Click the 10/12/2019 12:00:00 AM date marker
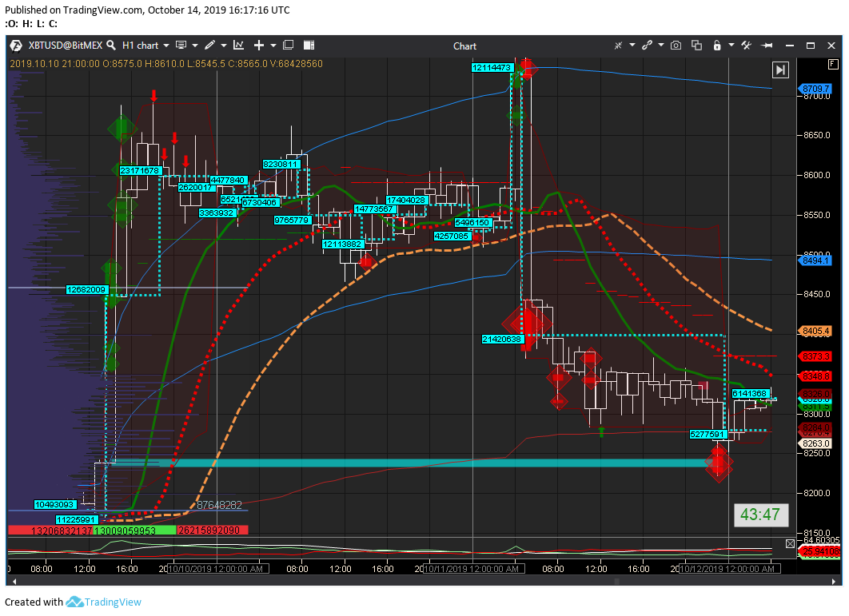 729,569
